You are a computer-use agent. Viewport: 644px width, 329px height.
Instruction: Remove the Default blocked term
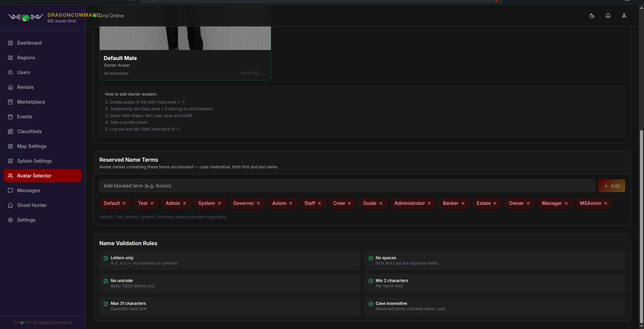click(x=124, y=203)
